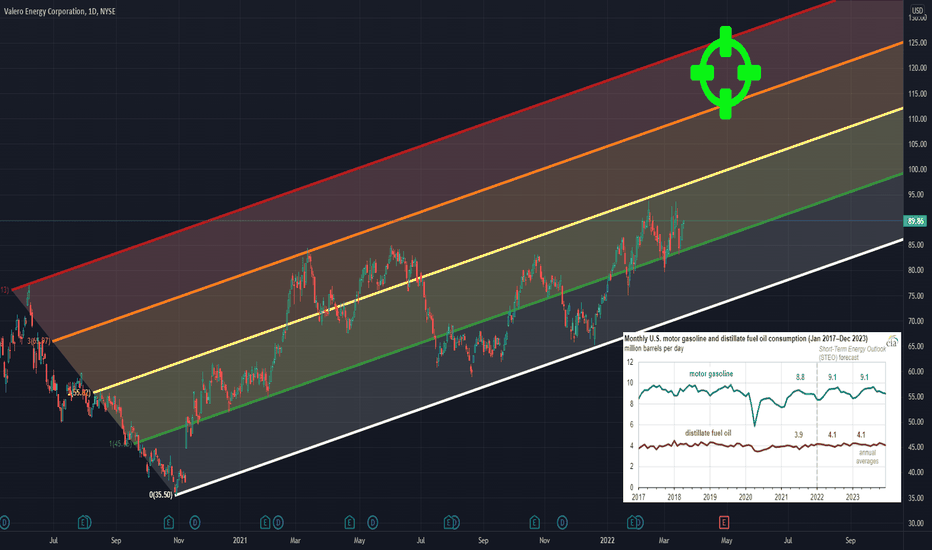Open the USD currency selector

click(x=918, y=11)
